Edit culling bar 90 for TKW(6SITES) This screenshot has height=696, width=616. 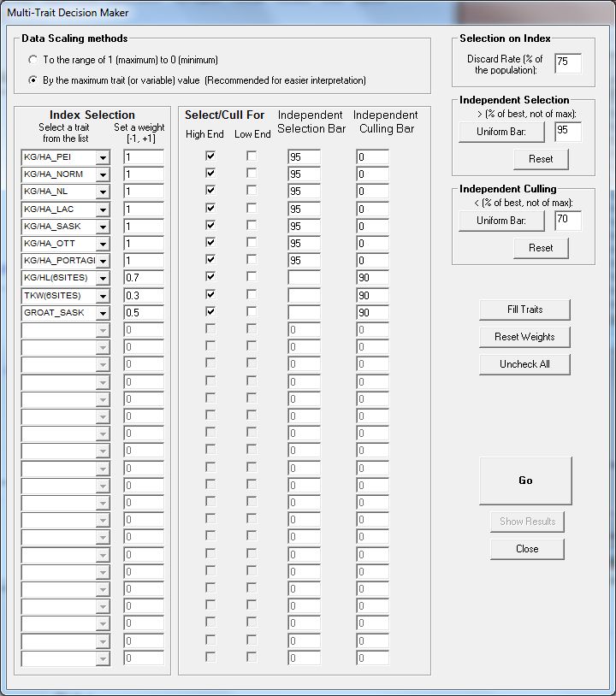(372, 296)
